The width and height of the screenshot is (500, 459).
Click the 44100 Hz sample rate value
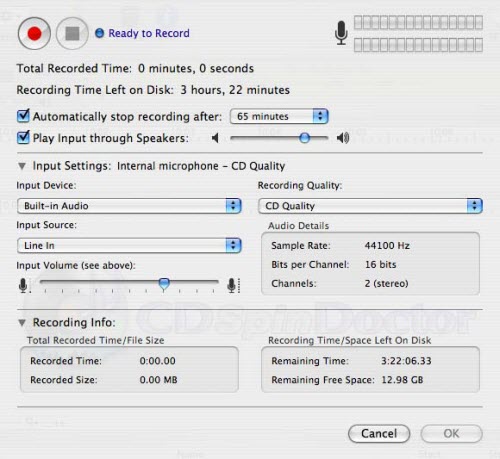pyautogui.click(x=387, y=246)
